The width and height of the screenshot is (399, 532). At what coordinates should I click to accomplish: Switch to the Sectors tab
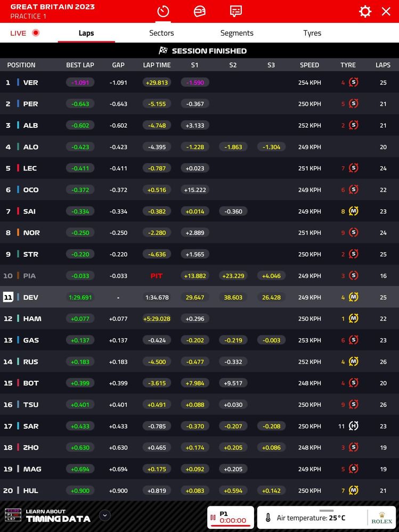click(161, 33)
